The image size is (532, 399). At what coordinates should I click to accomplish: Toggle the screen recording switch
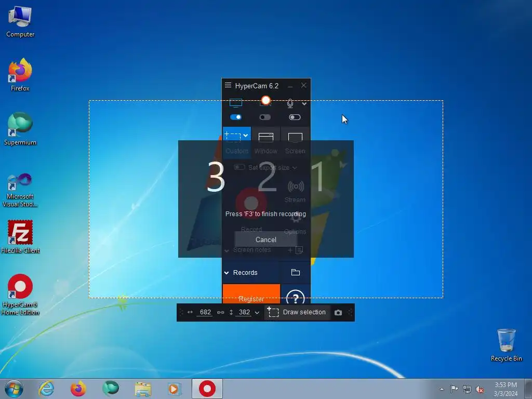(x=236, y=117)
